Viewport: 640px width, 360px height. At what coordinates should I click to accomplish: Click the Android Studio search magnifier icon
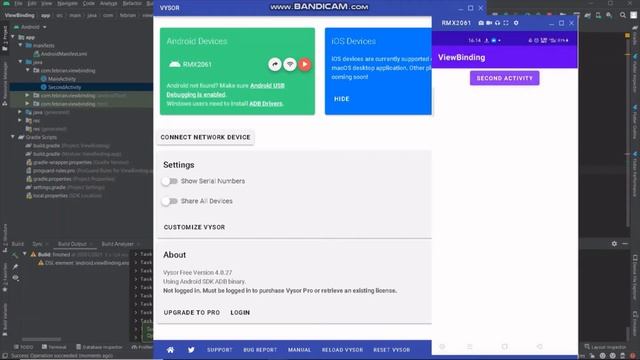pyautogui.click(x=622, y=15)
